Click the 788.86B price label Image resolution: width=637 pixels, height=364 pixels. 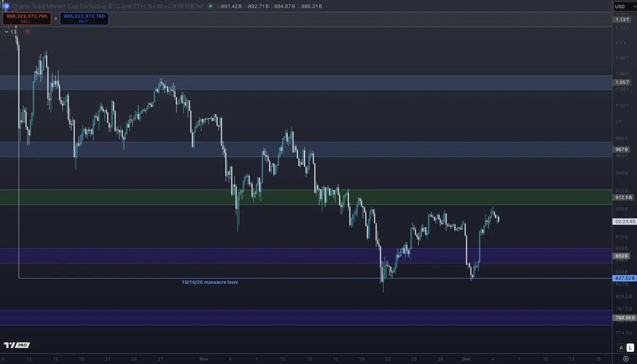tap(623, 318)
